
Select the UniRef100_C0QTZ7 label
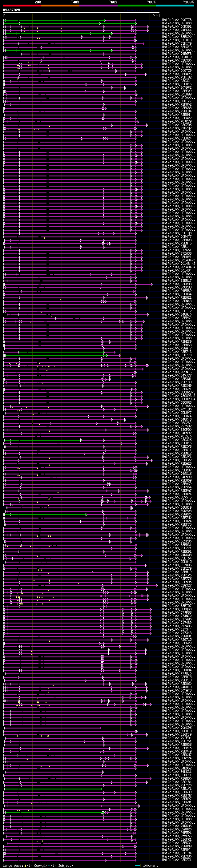177,101
